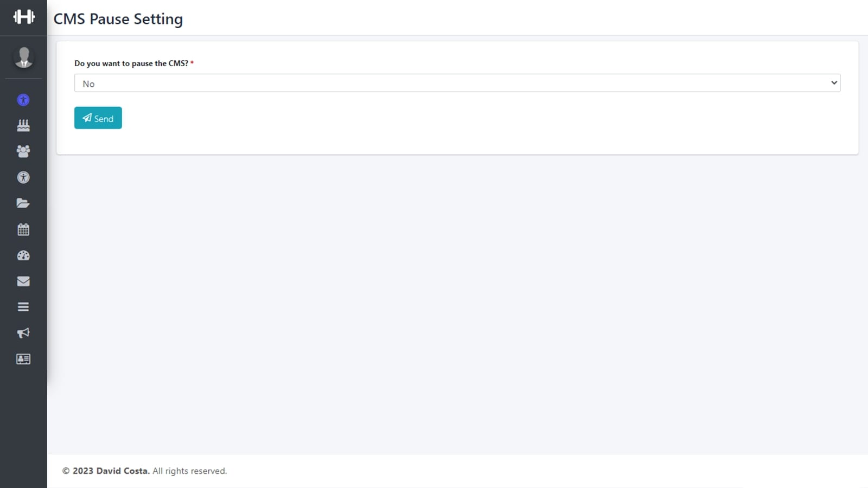Click the 'All rights reserved' footer text
Screen dimensions: 868x488
189,471
